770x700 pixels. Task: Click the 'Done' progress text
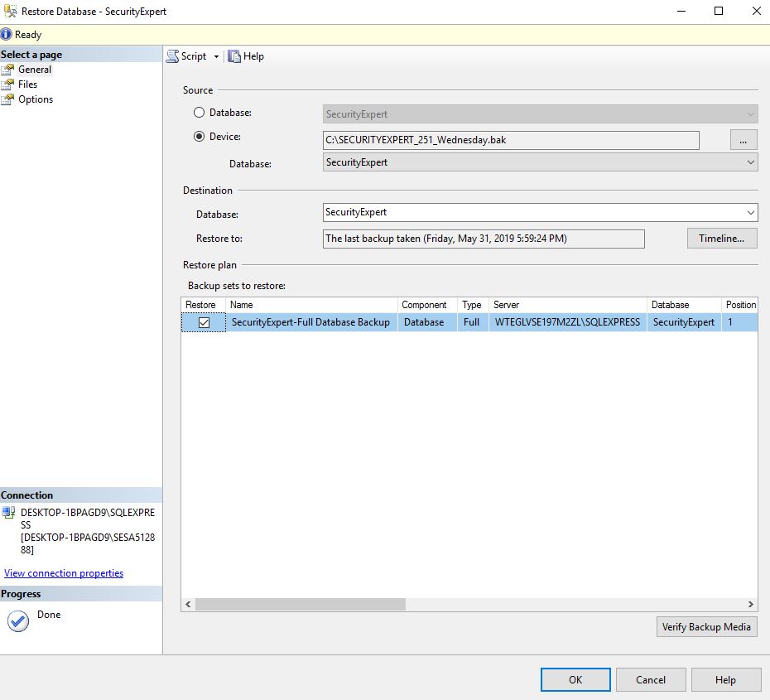tap(49, 615)
